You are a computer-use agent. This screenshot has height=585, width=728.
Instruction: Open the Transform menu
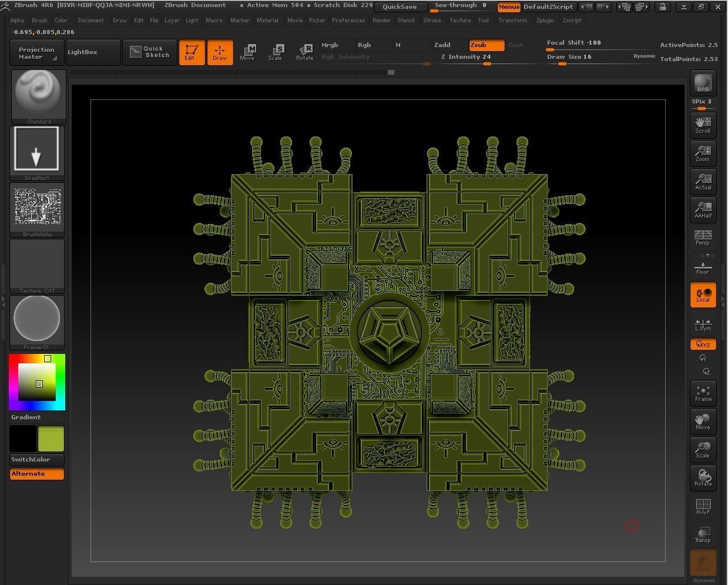click(x=513, y=21)
